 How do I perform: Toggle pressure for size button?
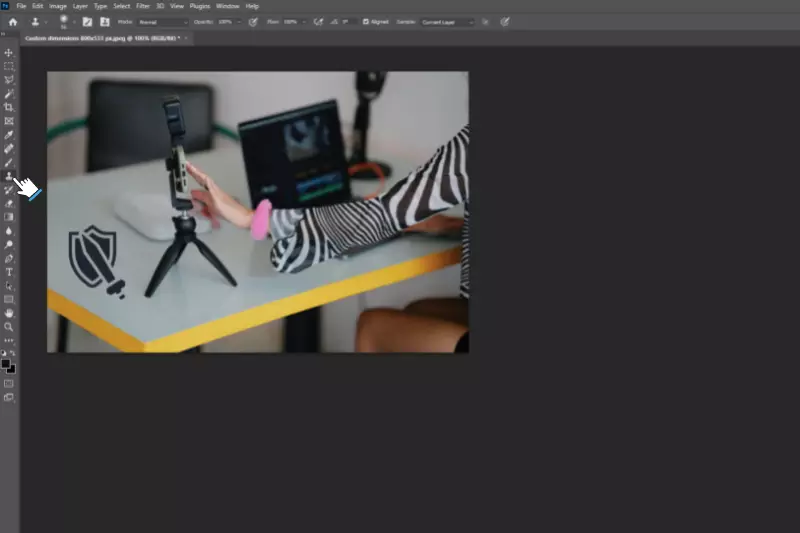(505, 22)
